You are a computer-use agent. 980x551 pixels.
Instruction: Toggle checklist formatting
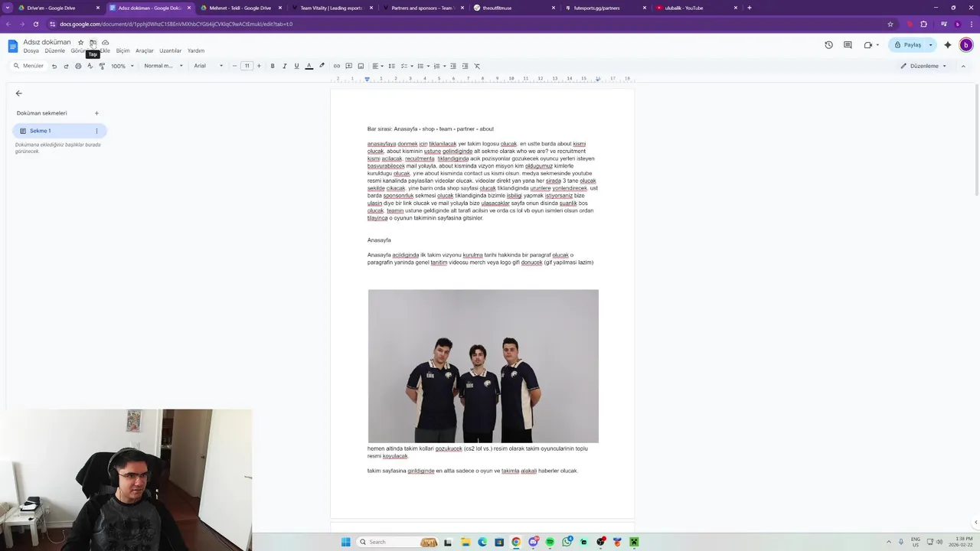(x=403, y=66)
